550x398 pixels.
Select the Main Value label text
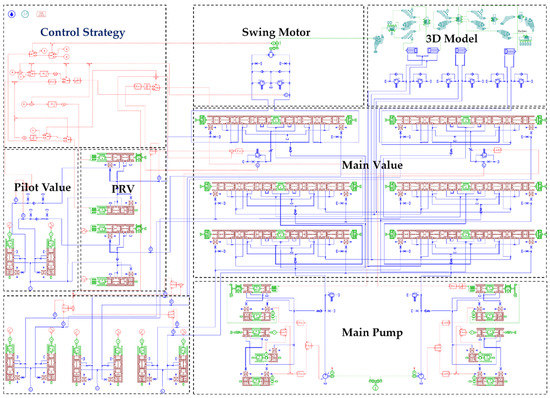(x=372, y=165)
